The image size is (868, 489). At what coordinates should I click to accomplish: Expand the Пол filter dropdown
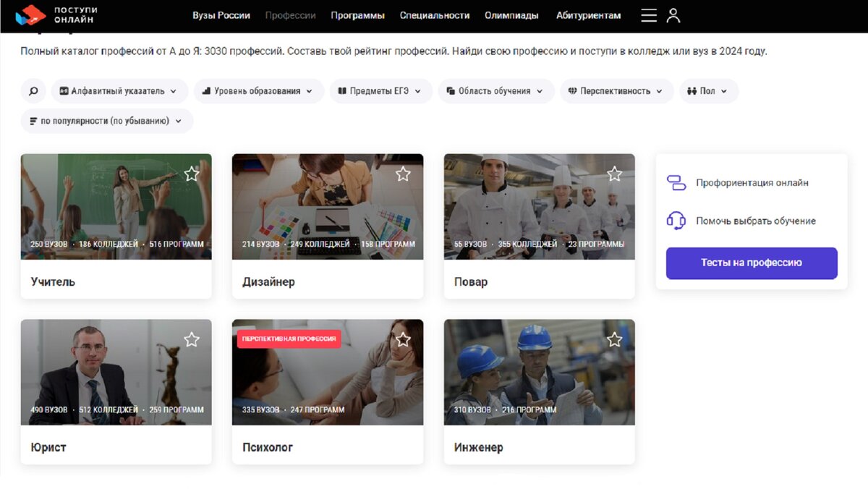[x=709, y=91]
